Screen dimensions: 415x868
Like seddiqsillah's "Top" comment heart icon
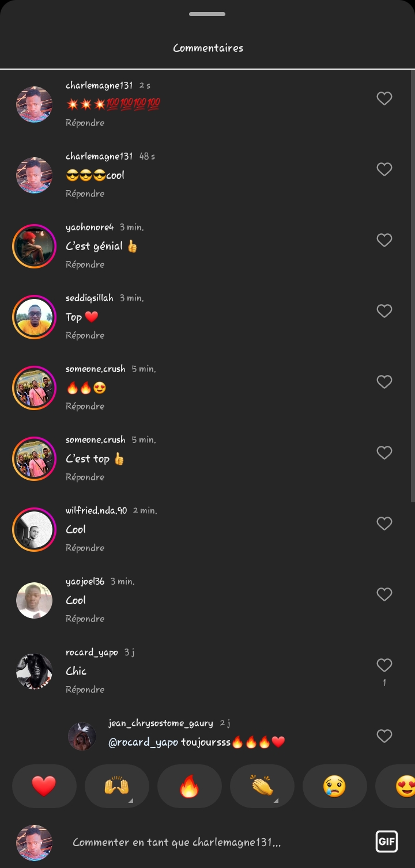pos(384,311)
